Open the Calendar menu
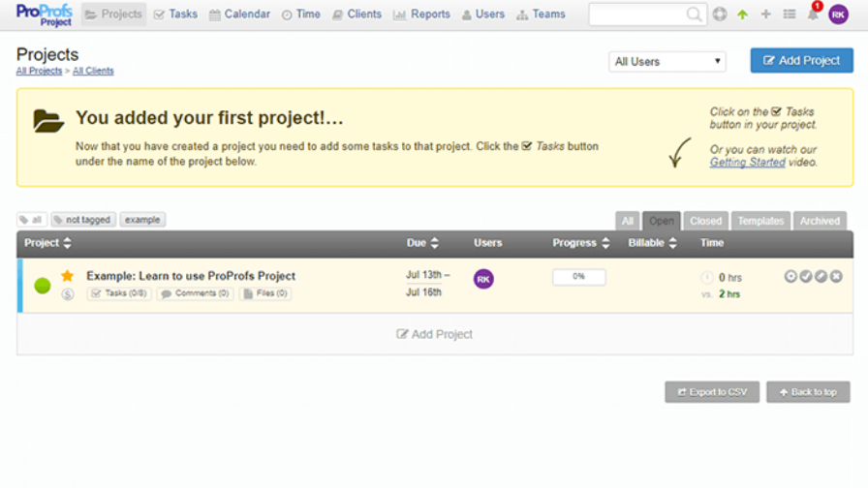 pyautogui.click(x=239, y=15)
